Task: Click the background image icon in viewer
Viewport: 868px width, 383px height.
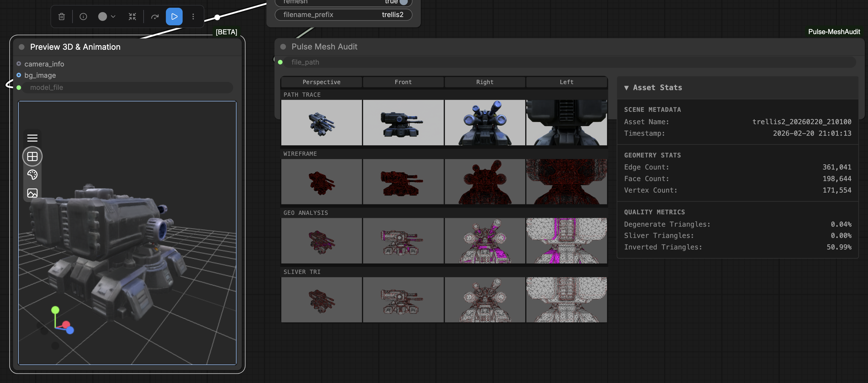Action: coord(32,193)
